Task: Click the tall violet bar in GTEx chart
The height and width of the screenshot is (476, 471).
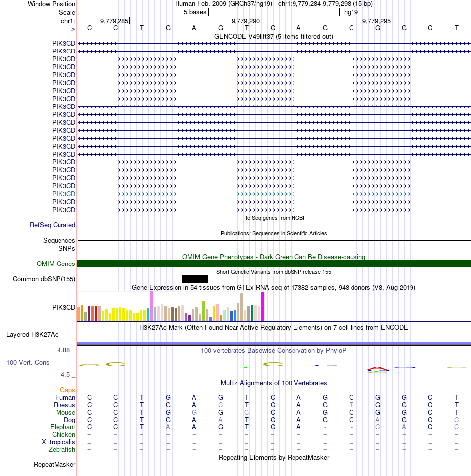Action: click(151, 306)
